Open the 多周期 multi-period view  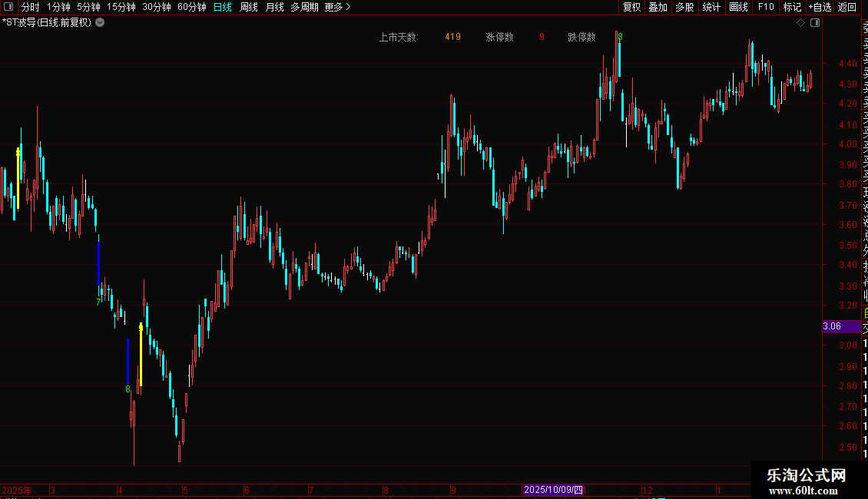click(x=304, y=7)
